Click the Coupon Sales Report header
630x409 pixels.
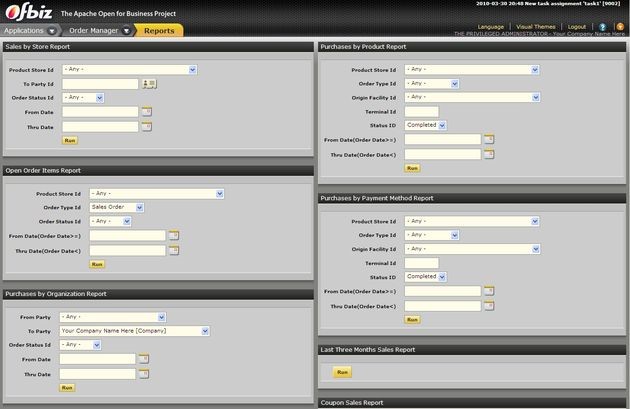click(472, 403)
